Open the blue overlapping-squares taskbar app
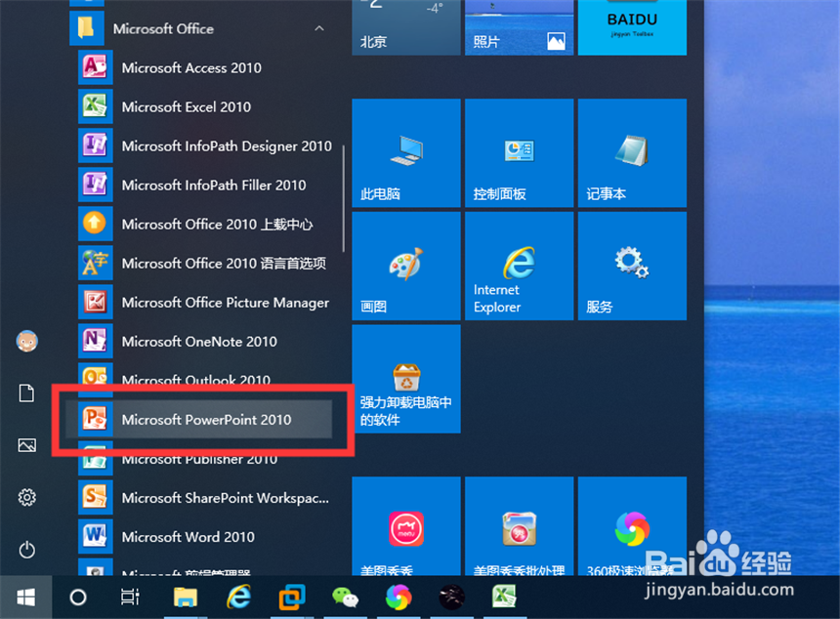840x619 pixels. point(292,598)
